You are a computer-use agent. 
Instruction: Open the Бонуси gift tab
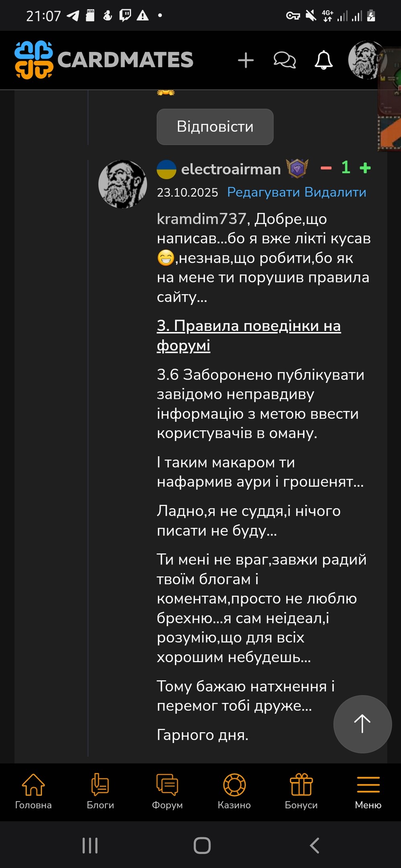[x=301, y=791]
